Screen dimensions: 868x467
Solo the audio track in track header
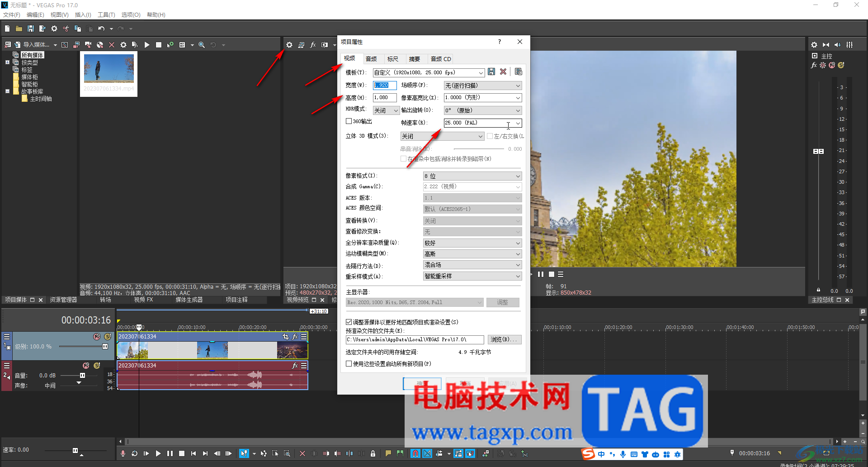pos(97,366)
